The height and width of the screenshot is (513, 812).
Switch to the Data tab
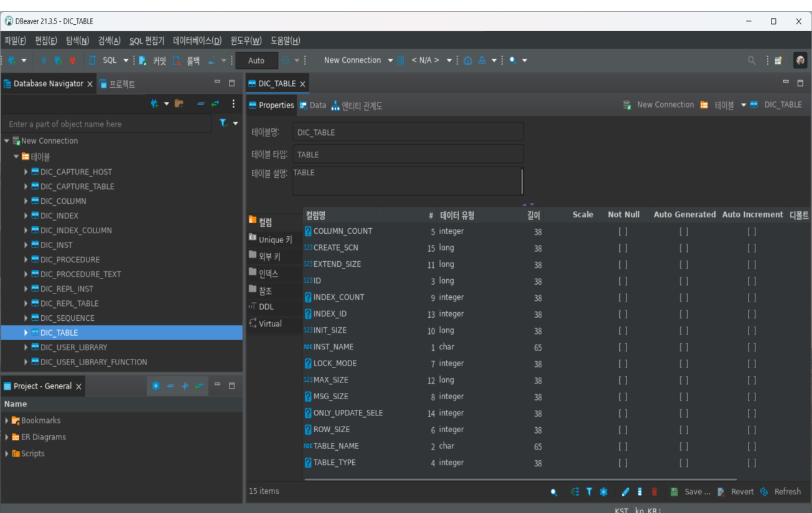coord(312,105)
